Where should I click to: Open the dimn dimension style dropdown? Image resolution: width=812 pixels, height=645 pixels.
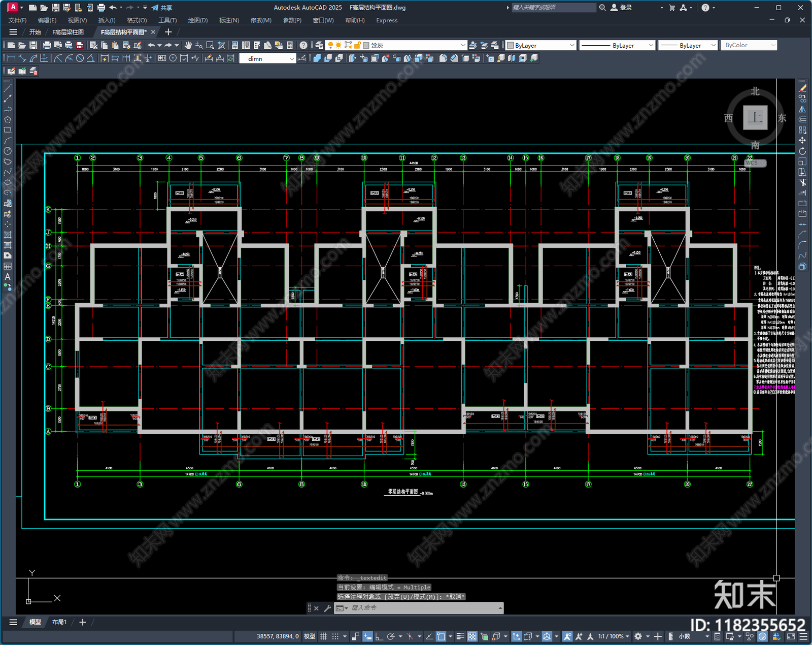click(267, 58)
